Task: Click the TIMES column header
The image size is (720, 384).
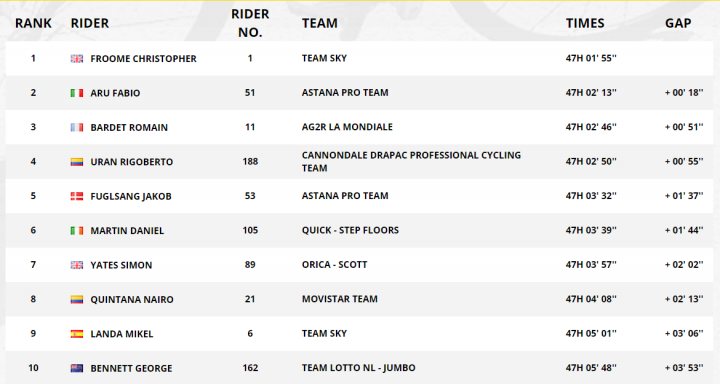Action: [585, 23]
